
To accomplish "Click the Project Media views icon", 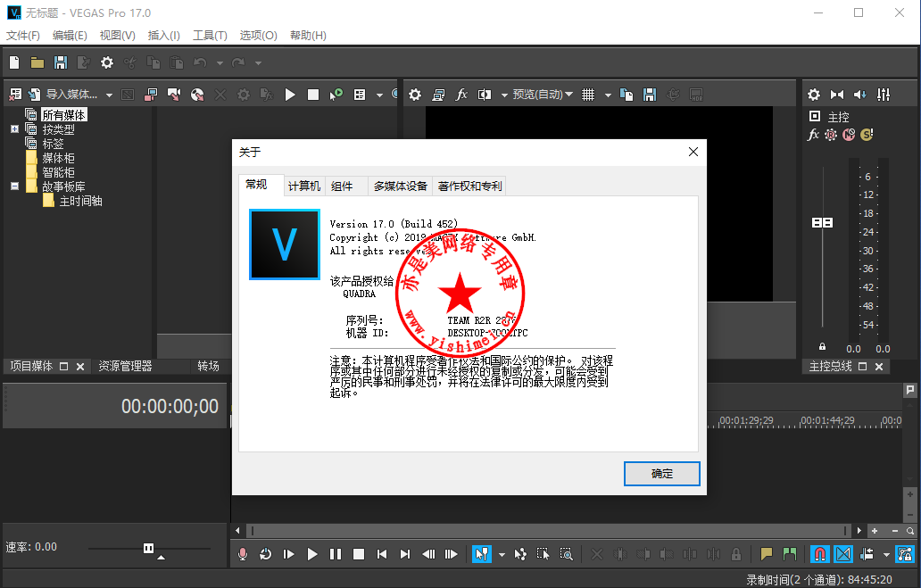I will 360,95.
